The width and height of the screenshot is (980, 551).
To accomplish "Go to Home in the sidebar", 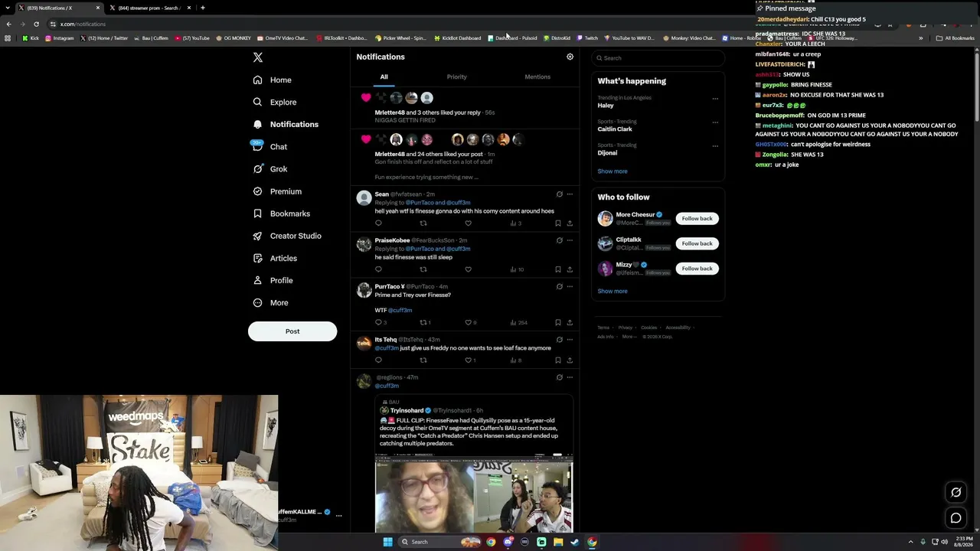I will 272,80.
